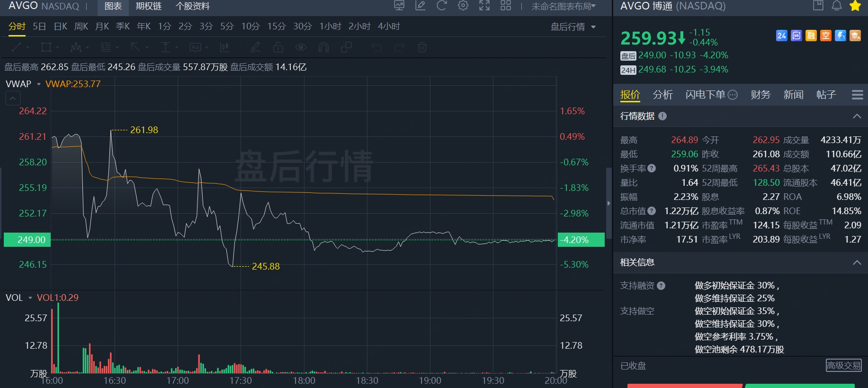Select the 周K timeframe
This screenshot has width=868, height=388.
(x=81, y=27)
